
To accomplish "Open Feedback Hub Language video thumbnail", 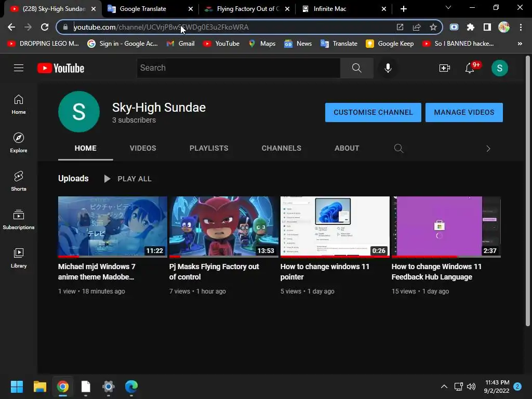I will click(x=446, y=227).
